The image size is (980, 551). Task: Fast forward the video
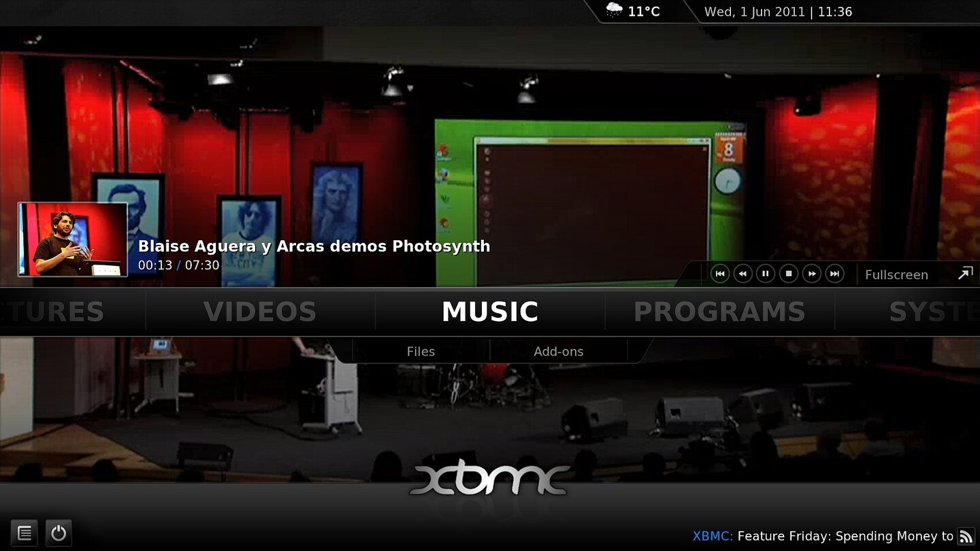tap(811, 273)
